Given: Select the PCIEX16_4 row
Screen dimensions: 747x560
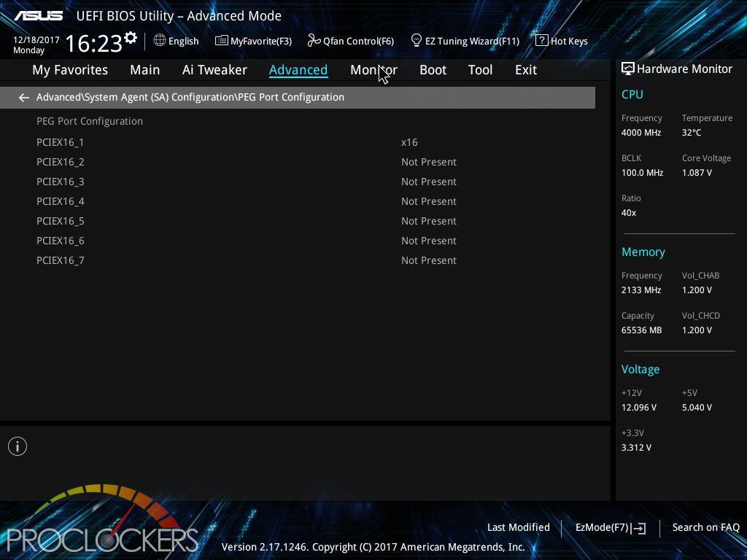Looking at the screenshot, I should point(298,201).
